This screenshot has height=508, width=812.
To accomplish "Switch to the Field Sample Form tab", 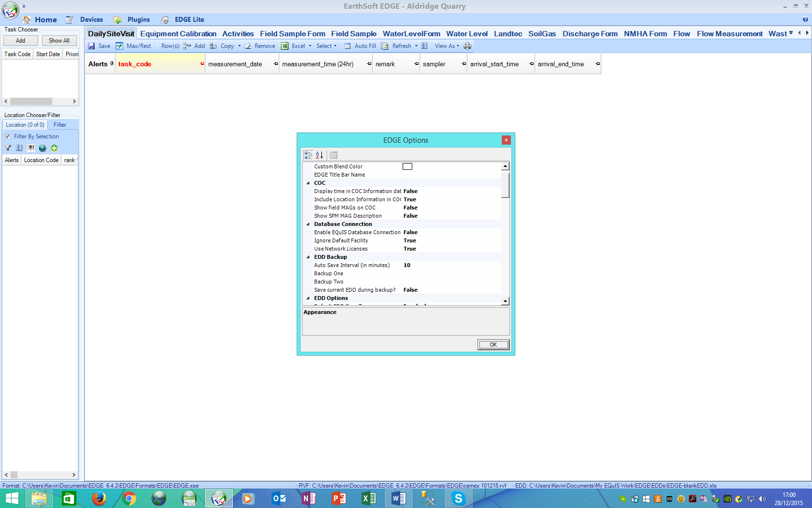I will pyautogui.click(x=292, y=33).
